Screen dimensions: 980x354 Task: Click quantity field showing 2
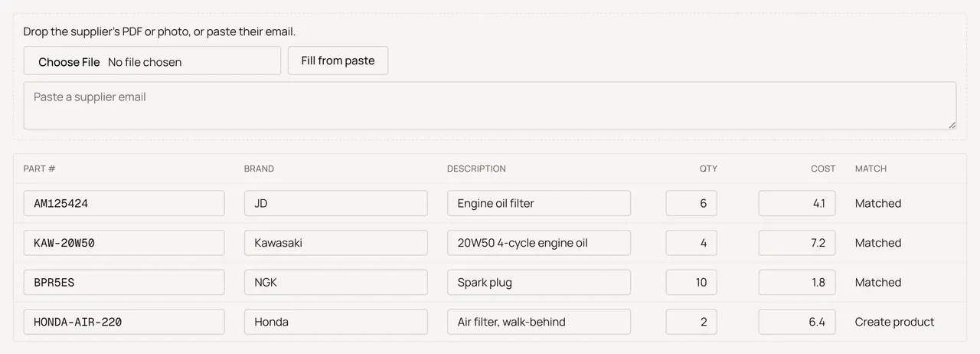coord(691,322)
